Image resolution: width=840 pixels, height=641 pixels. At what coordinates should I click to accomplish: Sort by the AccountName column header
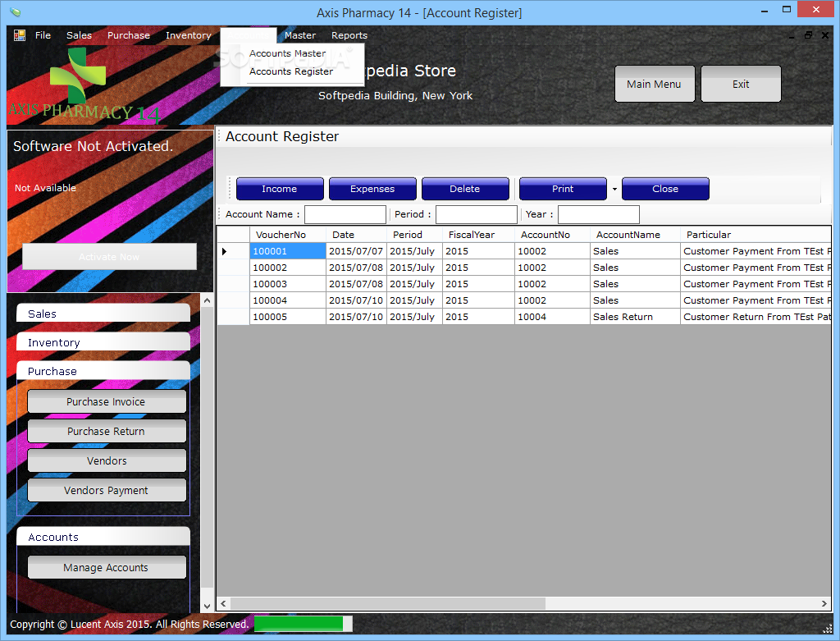tap(635, 235)
